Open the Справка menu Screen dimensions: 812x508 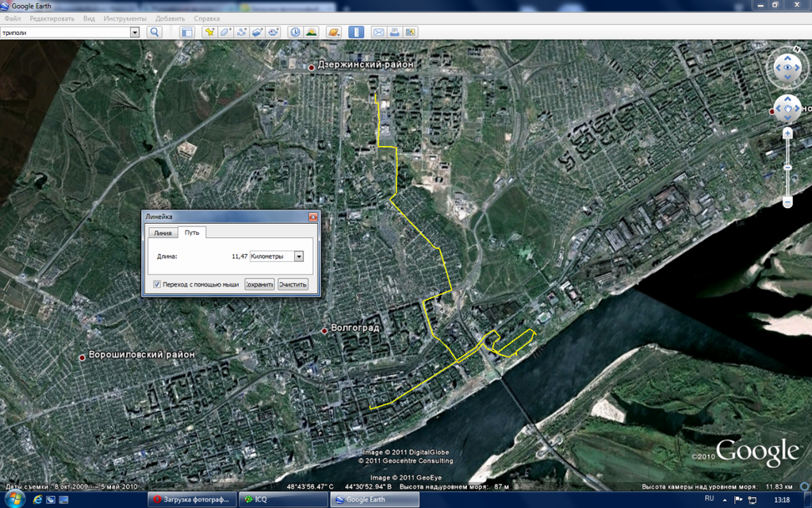click(x=207, y=18)
